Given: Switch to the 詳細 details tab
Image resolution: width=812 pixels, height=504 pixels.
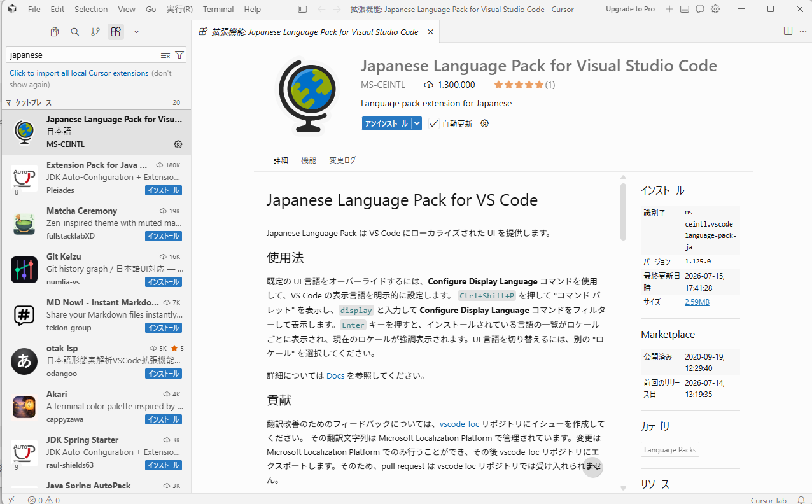Looking at the screenshot, I should [281, 160].
